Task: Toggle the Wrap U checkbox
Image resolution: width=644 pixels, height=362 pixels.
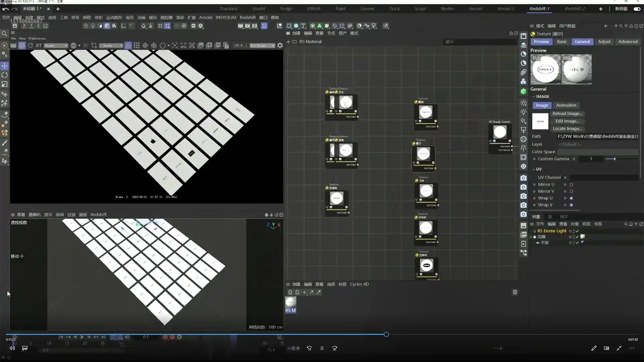Action: tap(571, 198)
